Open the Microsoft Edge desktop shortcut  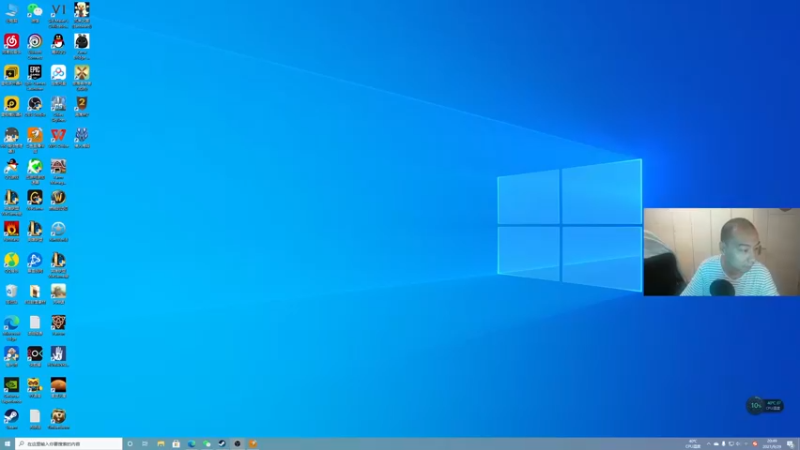point(11,328)
